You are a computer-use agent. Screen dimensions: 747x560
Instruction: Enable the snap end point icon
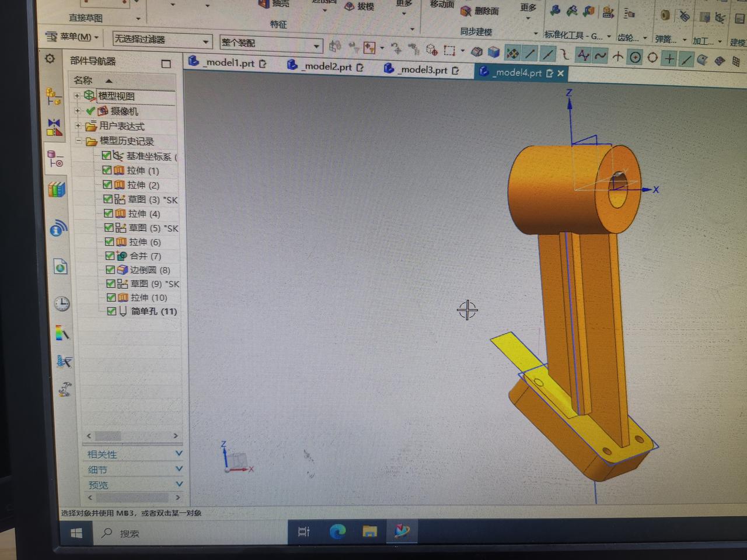pyautogui.click(x=530, y=54)
